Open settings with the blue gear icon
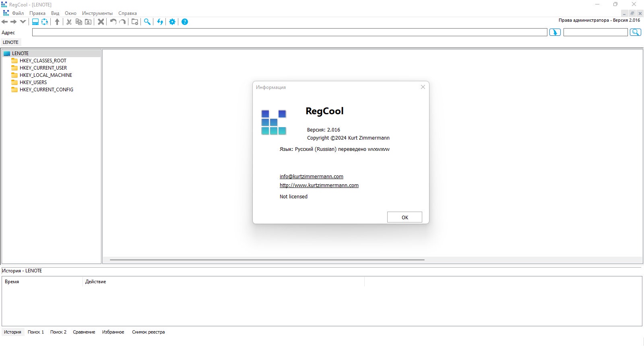This screenshot has height=346, width=644. (172, 22)
